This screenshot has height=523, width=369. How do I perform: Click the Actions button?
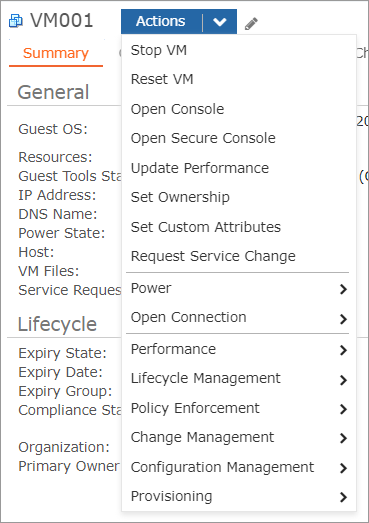tap(160, 22)
